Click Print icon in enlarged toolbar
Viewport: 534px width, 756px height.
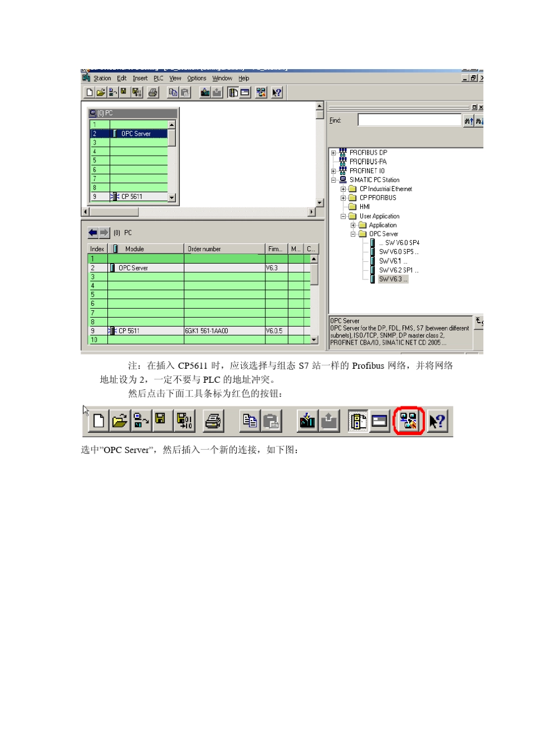(214, 420)
